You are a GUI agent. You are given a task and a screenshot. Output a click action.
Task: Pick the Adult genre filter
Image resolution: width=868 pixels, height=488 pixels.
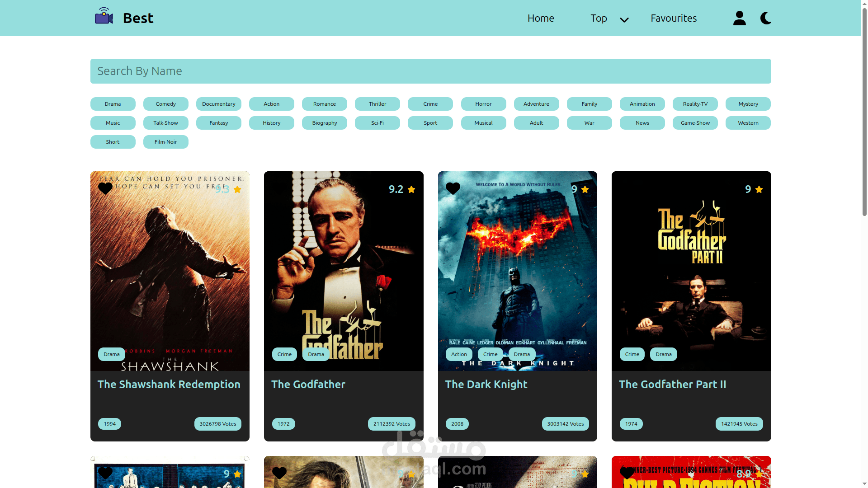pos(537,123)
